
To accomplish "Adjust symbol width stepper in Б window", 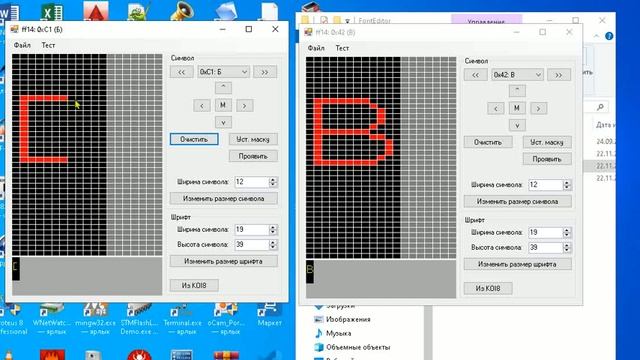I will [273, 182].
